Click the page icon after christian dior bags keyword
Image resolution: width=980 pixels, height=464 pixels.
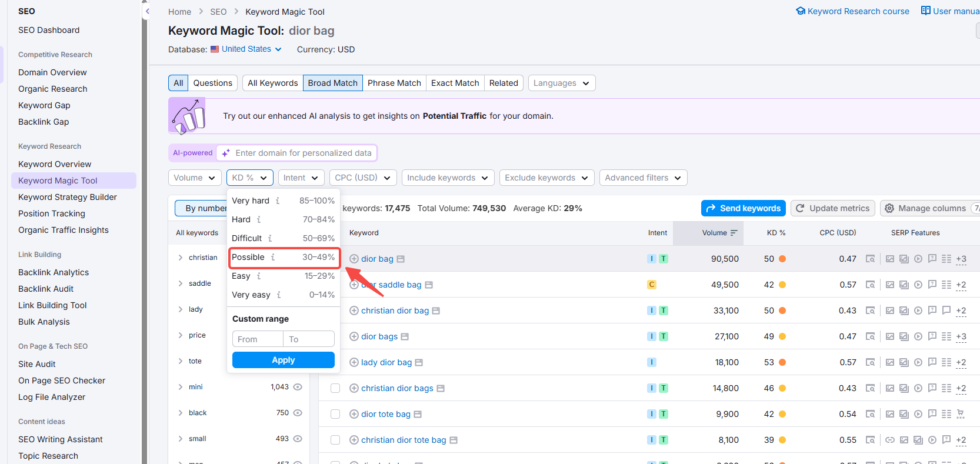pyautogui.click(x=441, y=389)
